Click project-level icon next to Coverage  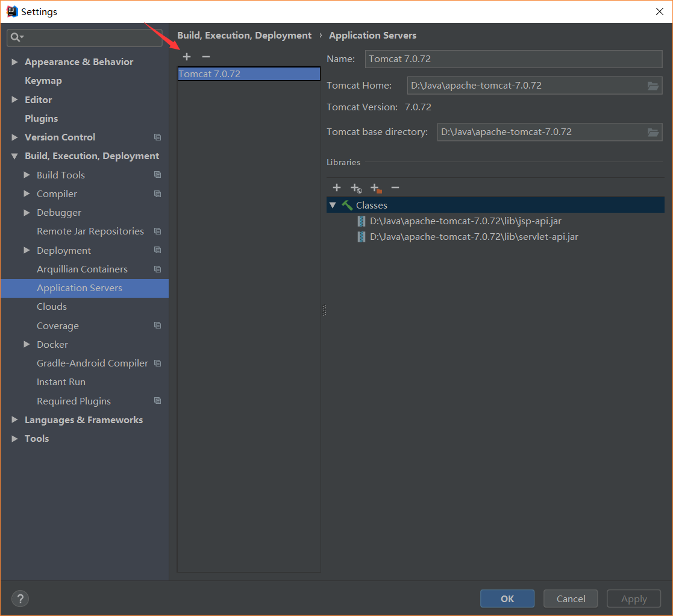157,325
